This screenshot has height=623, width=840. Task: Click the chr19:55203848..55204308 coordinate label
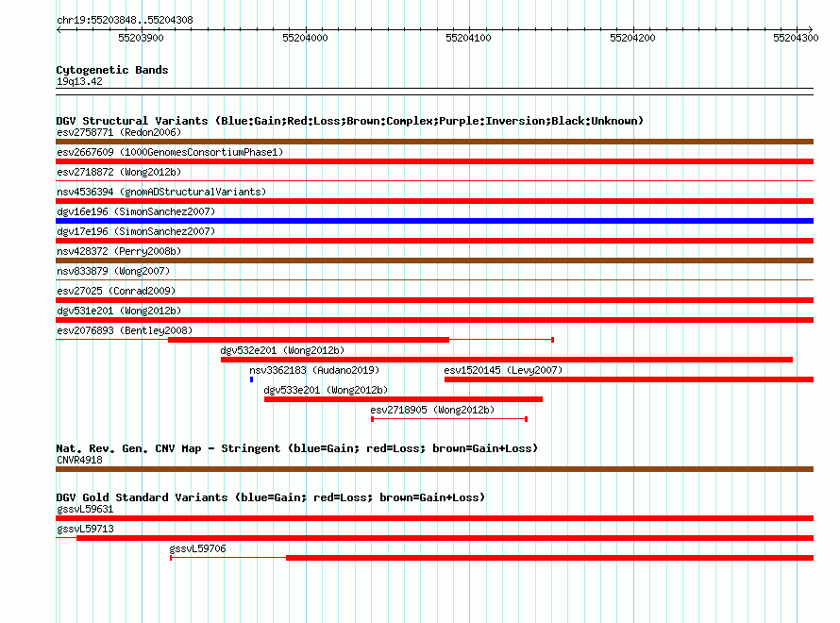[125, 20]
